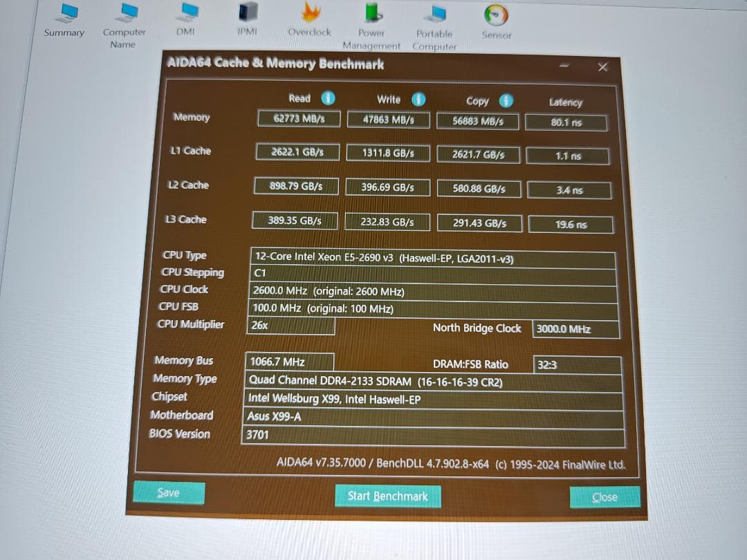Start the memory benchmark

pyautogui.click(x=387, y=496)
